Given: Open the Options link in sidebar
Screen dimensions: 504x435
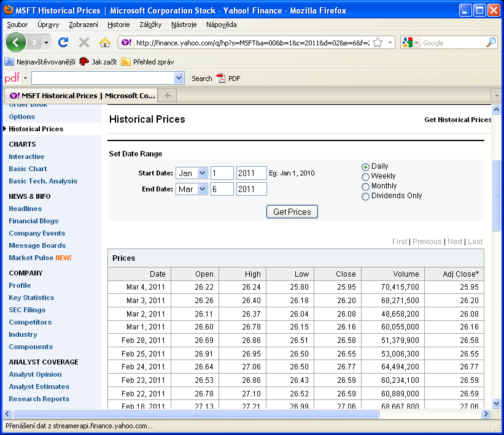Looking at the screenshot, I should (22, 117).
